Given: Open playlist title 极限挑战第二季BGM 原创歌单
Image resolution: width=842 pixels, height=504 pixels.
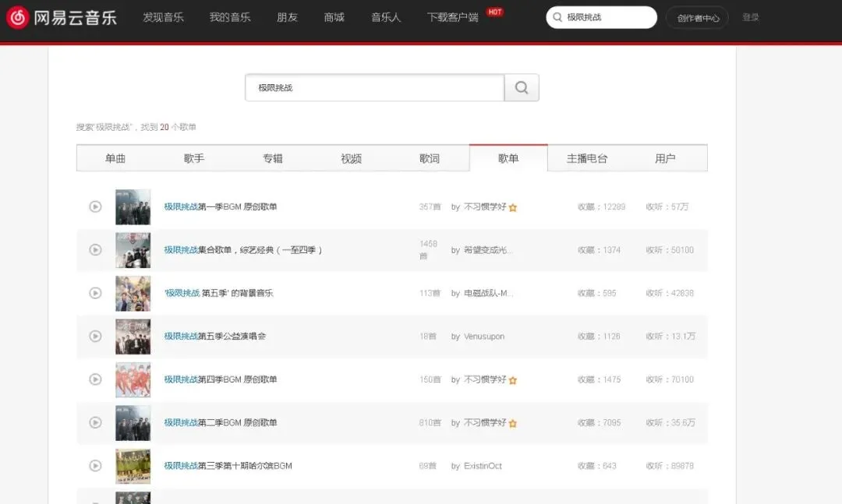Looking at the screenshot, I should point(220,422).
